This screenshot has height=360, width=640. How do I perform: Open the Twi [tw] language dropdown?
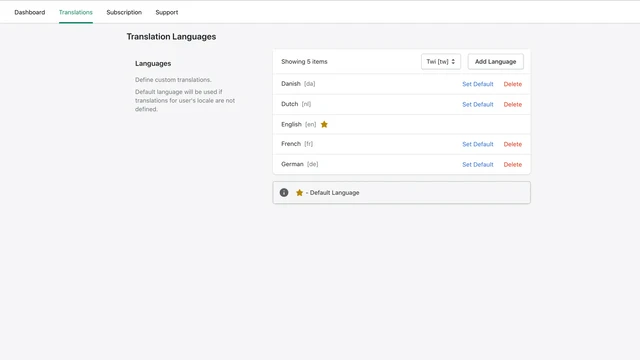441,62
